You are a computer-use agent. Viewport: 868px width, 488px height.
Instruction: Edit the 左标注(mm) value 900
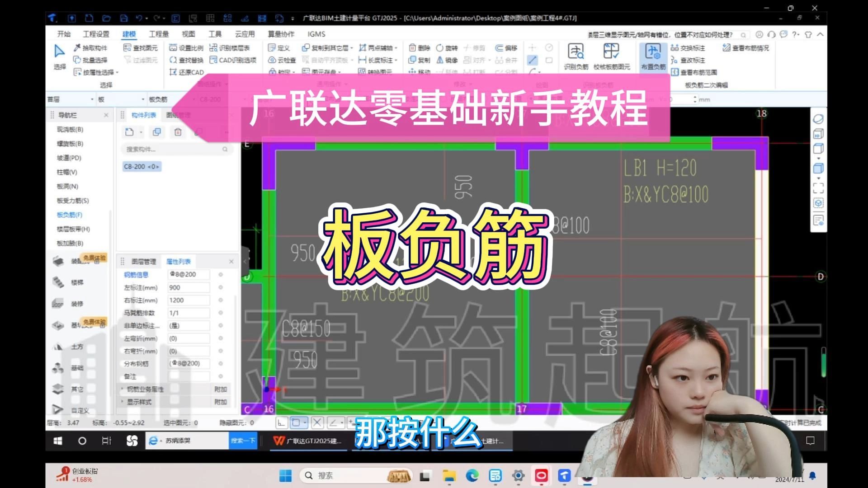[189, 287]
